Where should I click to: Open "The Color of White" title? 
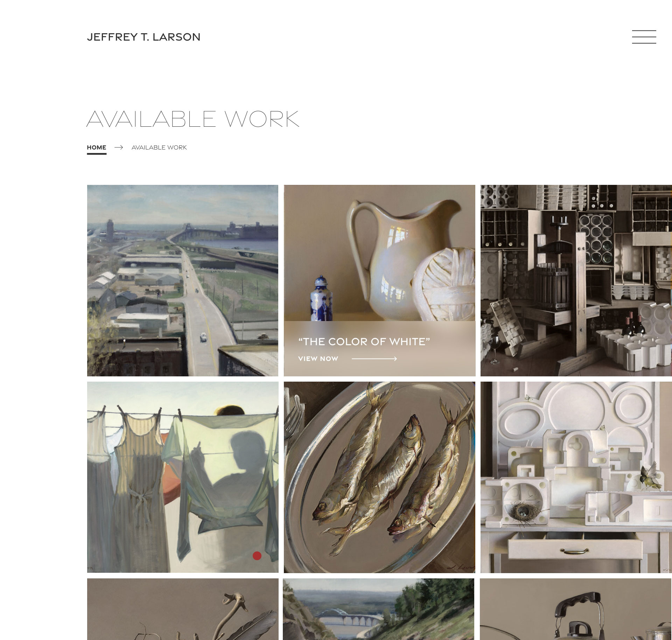364,341
